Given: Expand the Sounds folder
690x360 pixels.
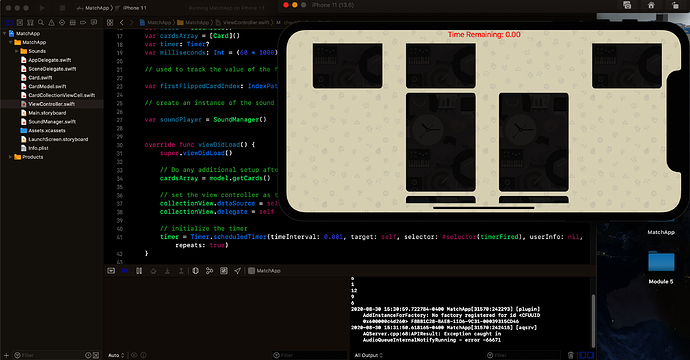Looking at the screenshot, I should point(17,51).
